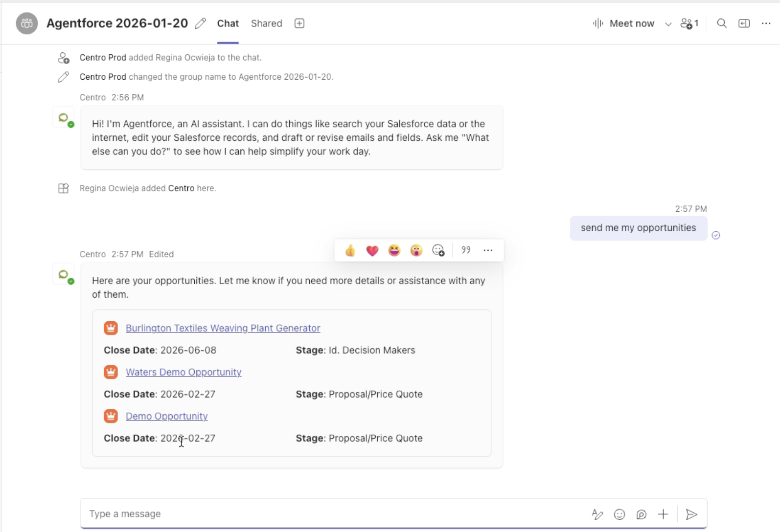This screenshot has width=780, height=532.
Task: Open the Waters Demo Opportunity link
Action: pos(184,372)
